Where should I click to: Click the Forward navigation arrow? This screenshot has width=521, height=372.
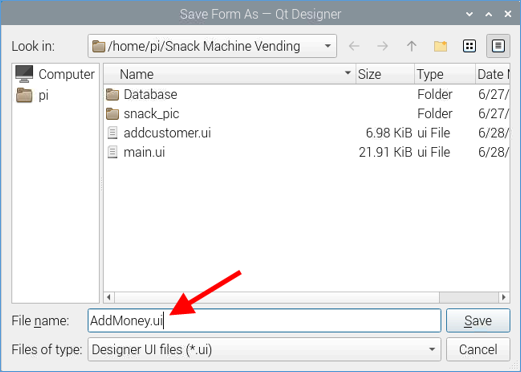[x=382, y=46]
